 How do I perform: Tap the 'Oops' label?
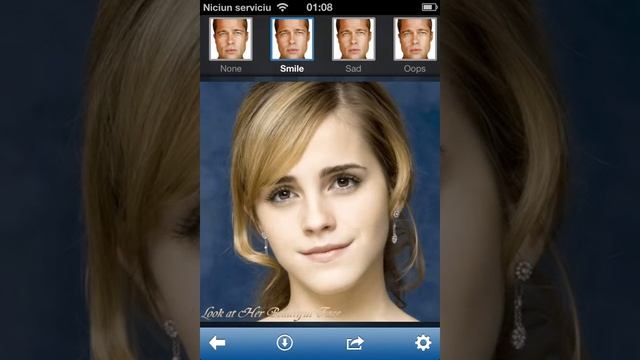(415, 69)
